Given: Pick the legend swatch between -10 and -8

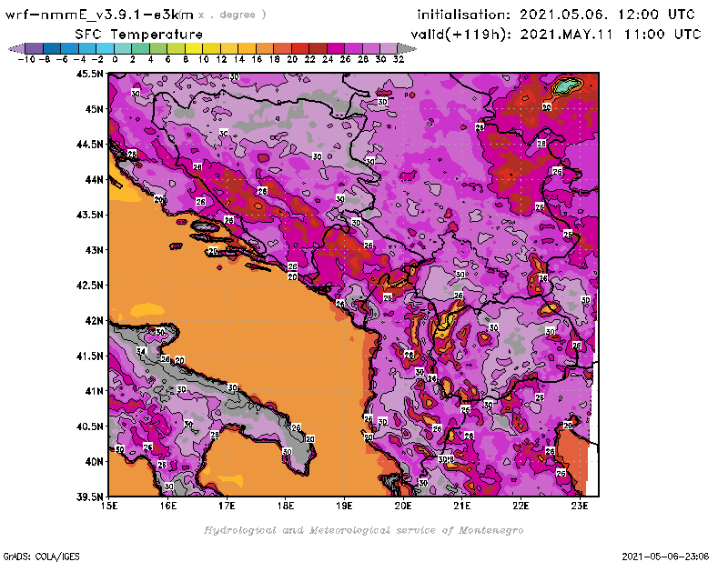Looking at the screenshot, I should tap(35, 48).
